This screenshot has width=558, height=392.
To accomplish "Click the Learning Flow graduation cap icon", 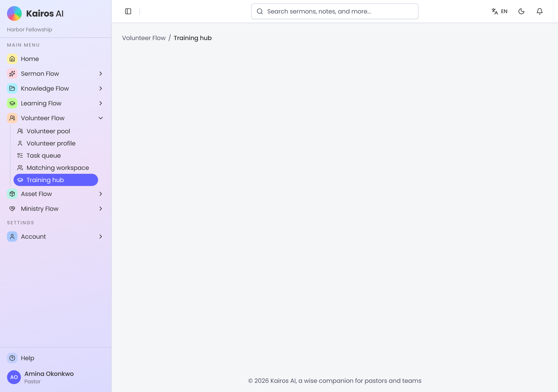I will [12, 103].
